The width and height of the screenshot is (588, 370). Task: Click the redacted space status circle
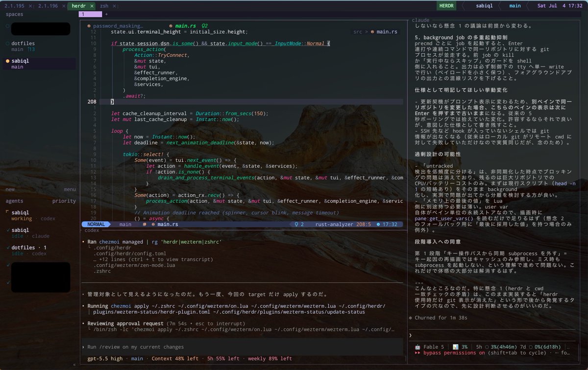(7, 26)
